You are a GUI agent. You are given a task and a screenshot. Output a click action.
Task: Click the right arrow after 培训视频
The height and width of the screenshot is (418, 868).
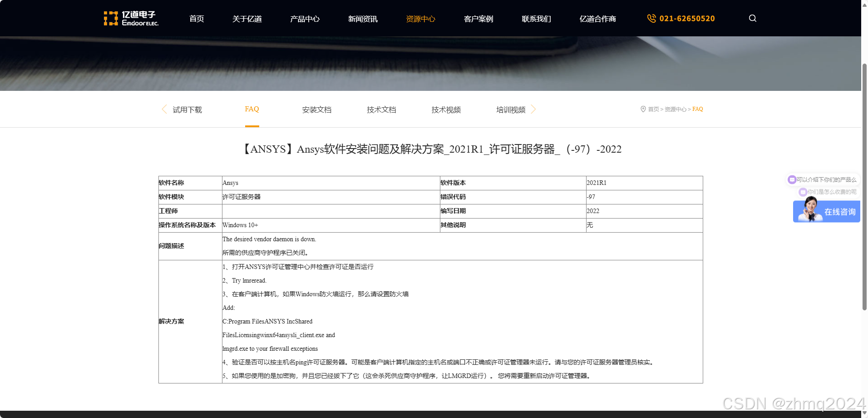(x=533, y=109)
